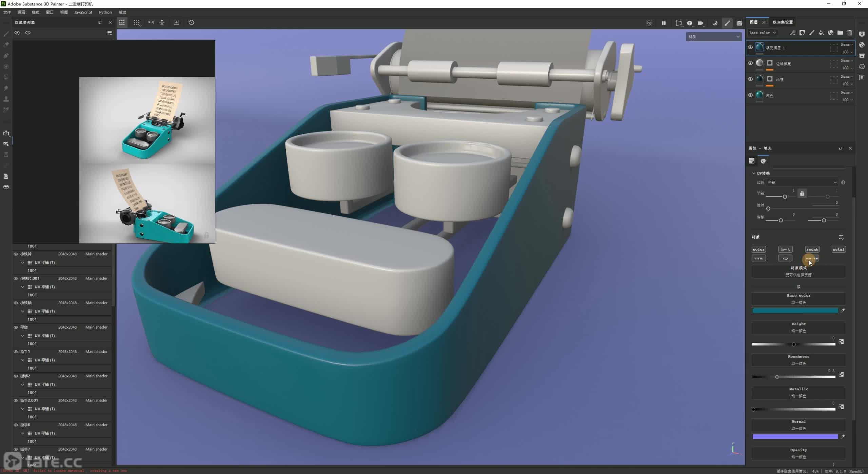The width and height of the screenshot is (868, 474).
Task: Switch to the 纹理集设置 tab
Action: 783,22
